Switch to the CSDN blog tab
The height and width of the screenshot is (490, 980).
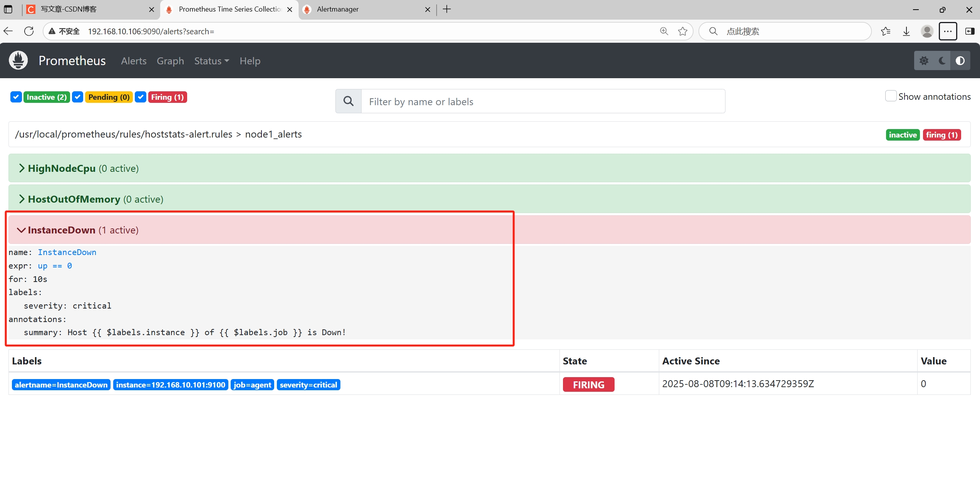(90, 9)
